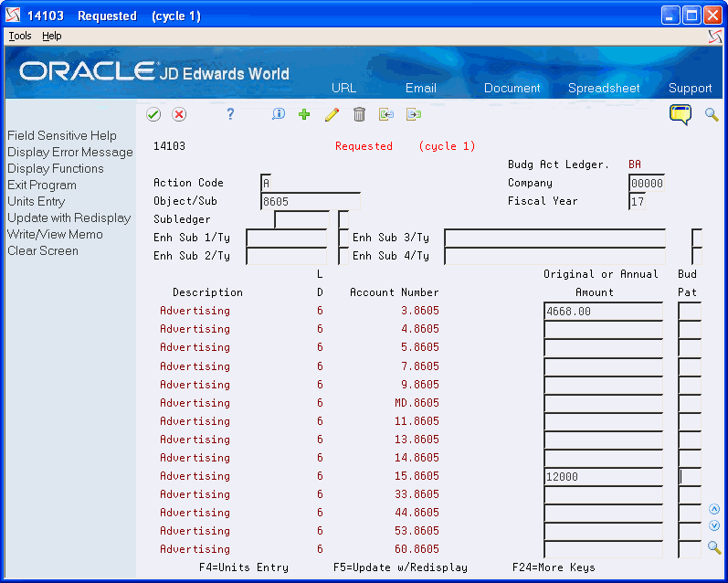Click Advertising description for account 53.8605
728x583 pixels.
195,531
